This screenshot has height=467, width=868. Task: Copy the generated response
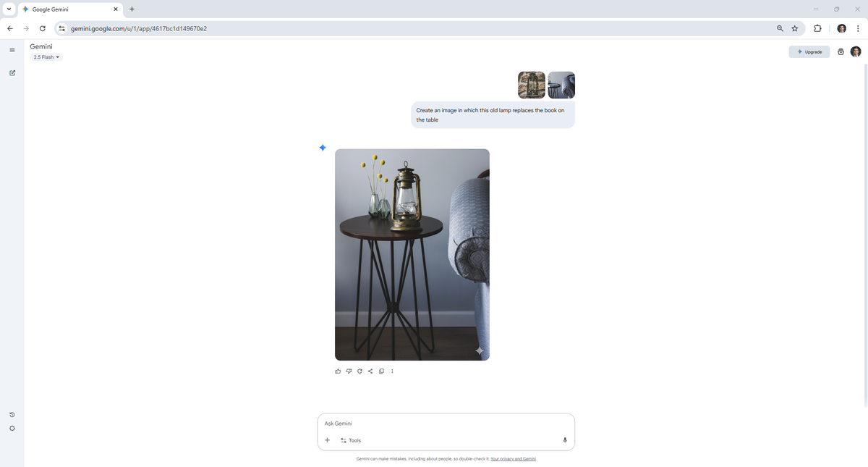pyautogui.click(x=381, y=371)
